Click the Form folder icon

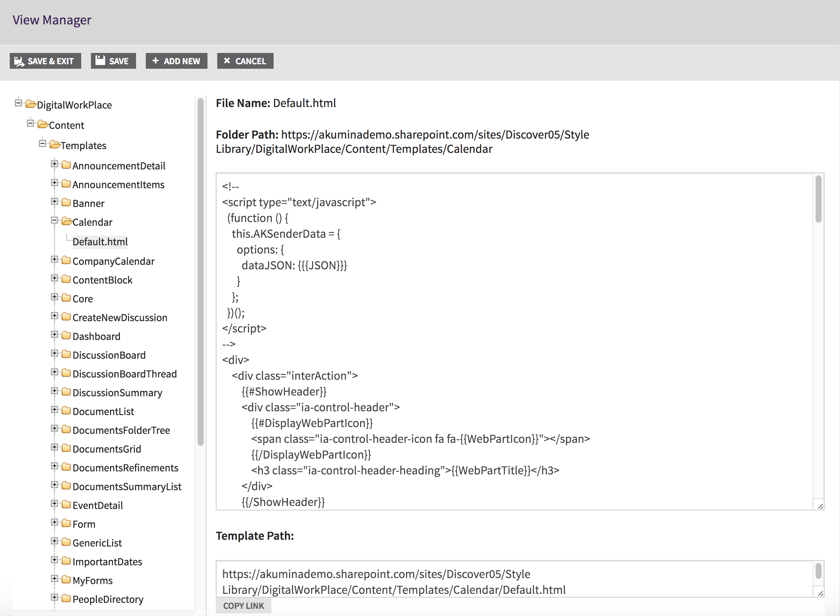[66, 523]
